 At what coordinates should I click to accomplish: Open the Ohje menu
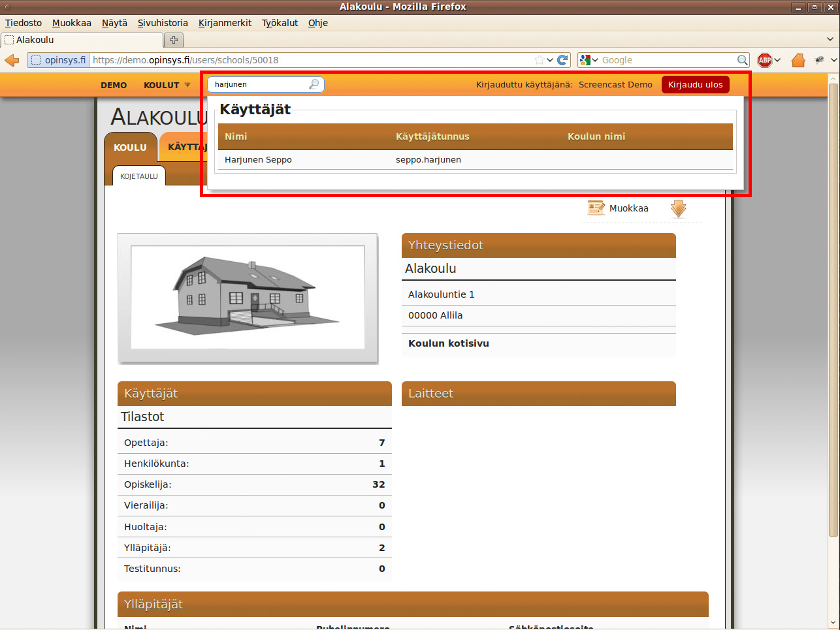click(318, 23)
